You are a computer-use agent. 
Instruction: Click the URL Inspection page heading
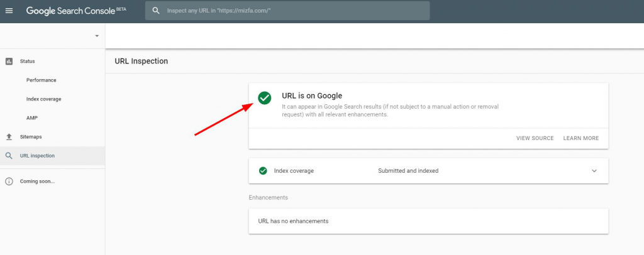pos(142,61)
